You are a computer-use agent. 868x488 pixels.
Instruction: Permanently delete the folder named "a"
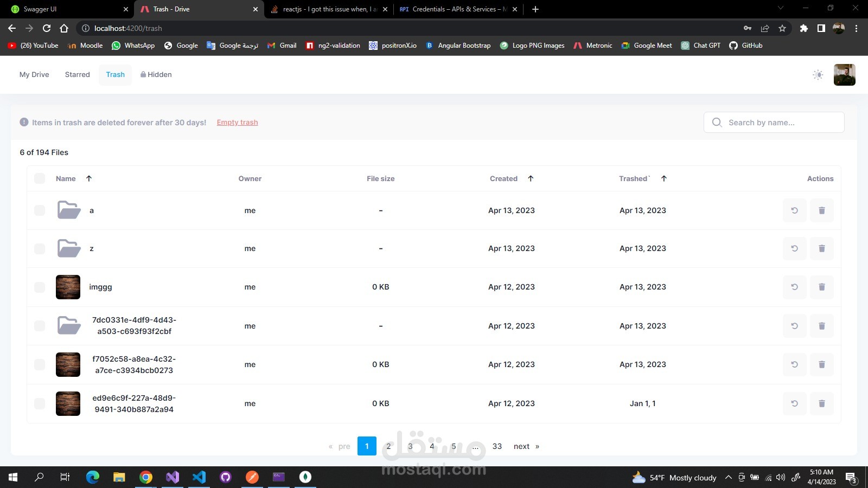[822, 210]
